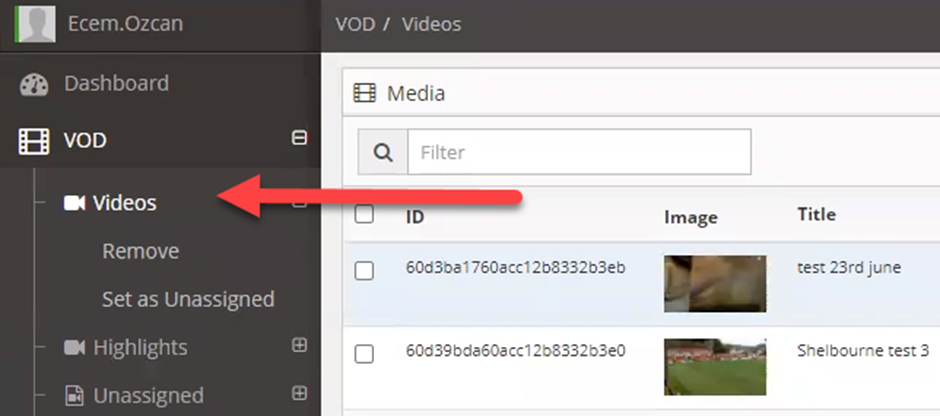Screen dimensions: 940x416
Task: Toggle the select-all checkbox in table header
Action: tap(364, 214)
